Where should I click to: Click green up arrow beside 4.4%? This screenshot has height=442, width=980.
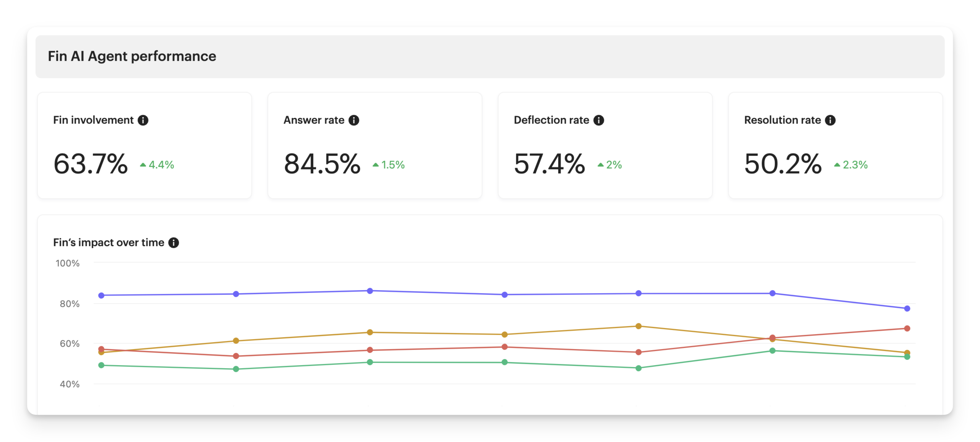tap(143, 165)
